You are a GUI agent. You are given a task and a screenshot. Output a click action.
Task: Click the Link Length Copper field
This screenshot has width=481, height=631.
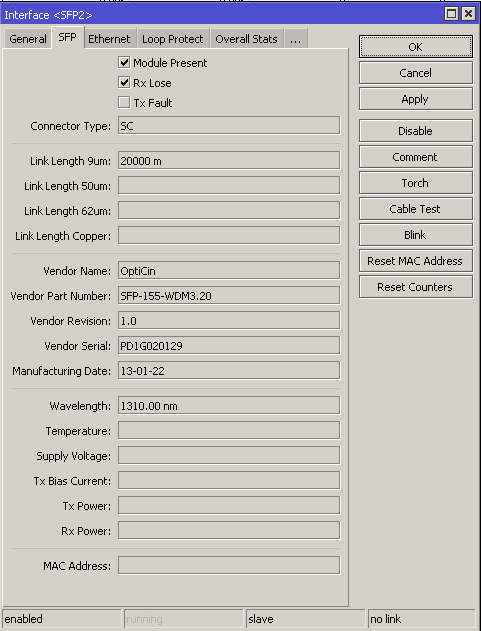pyautogui.click(x=229, y=235)
